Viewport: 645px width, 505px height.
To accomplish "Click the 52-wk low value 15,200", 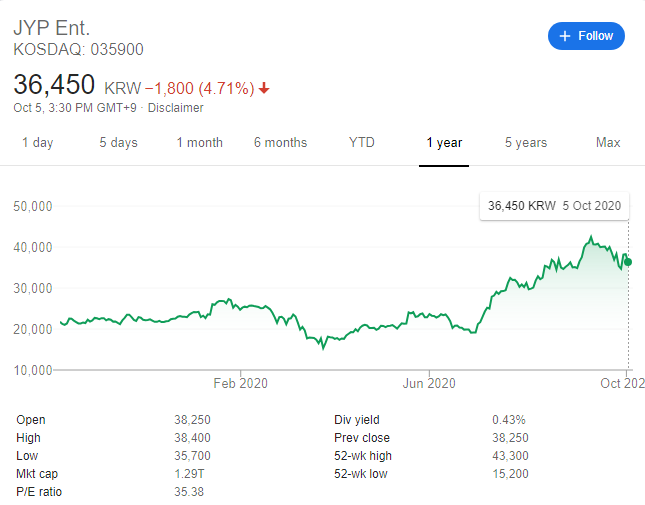I will point(510,474).
